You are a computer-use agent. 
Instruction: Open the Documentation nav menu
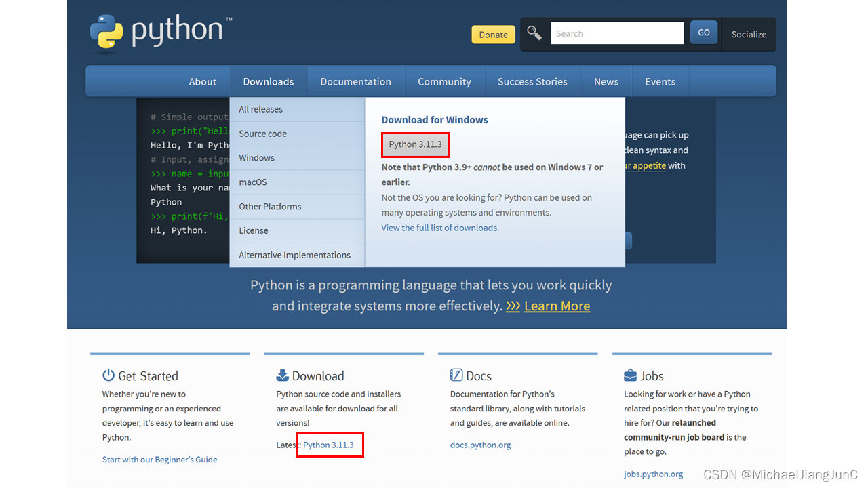(356, 81)
